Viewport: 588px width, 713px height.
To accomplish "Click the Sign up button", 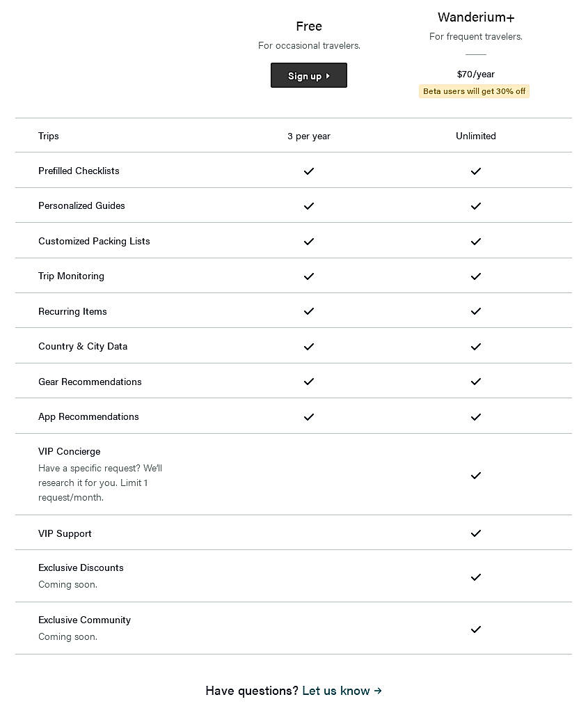I will pos(309,75).
